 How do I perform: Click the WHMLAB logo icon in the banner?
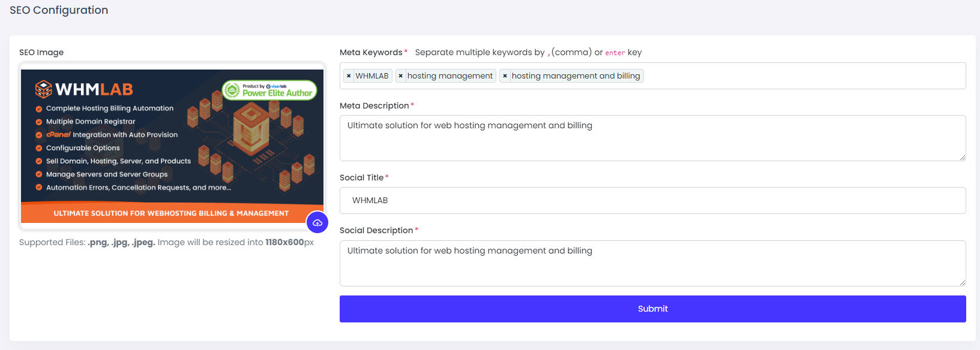pyautogui.click(x=44, y=89)
